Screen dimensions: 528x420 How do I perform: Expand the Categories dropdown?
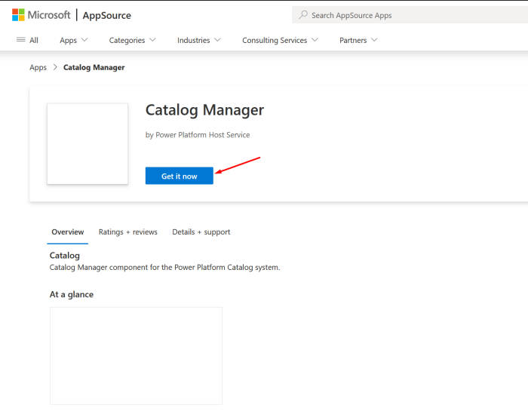(x=132, y=40)
